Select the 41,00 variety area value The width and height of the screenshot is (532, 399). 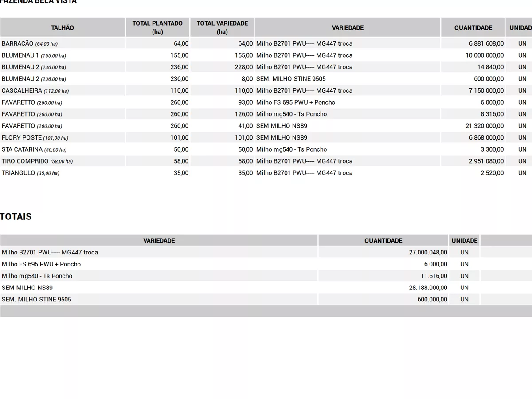click(x=246, y=126)
